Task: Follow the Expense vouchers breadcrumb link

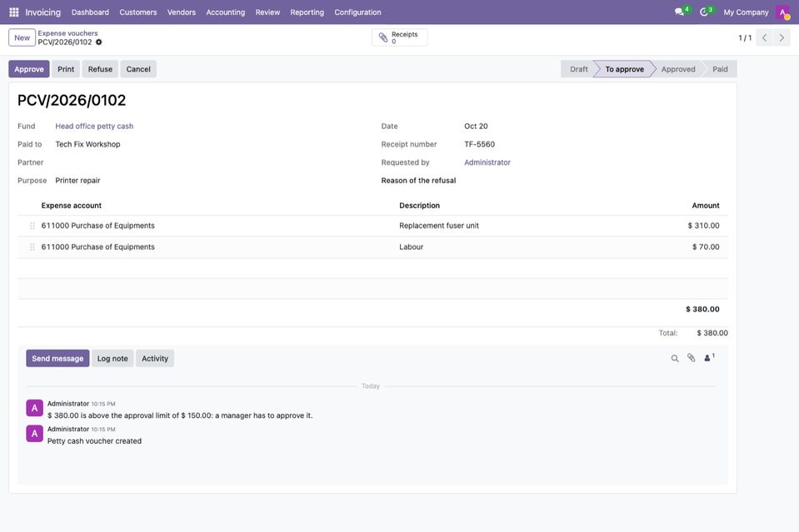Action: [x=67, y=33]
